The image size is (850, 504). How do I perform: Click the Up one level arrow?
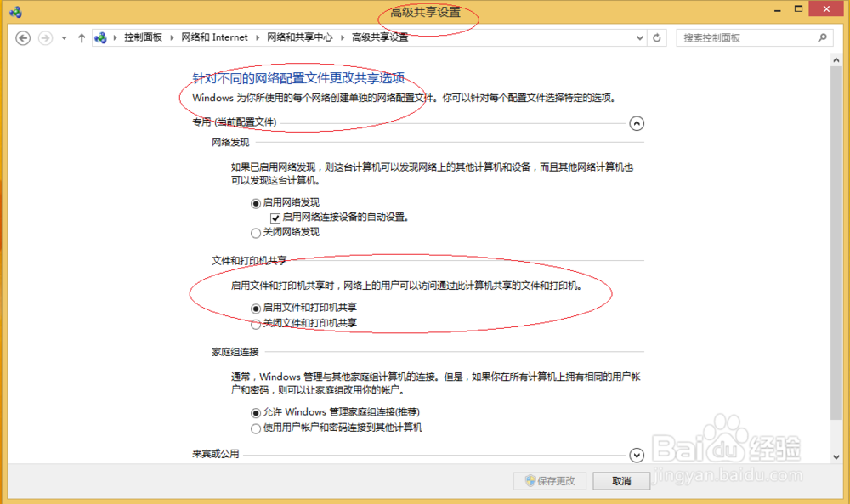(81, 37)
